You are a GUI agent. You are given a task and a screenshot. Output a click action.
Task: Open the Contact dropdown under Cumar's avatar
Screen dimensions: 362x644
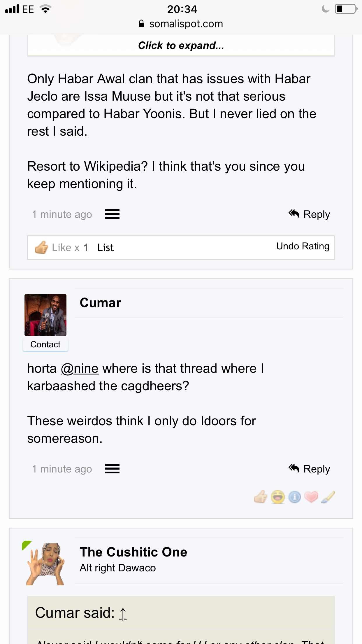[x=45, y=344]
